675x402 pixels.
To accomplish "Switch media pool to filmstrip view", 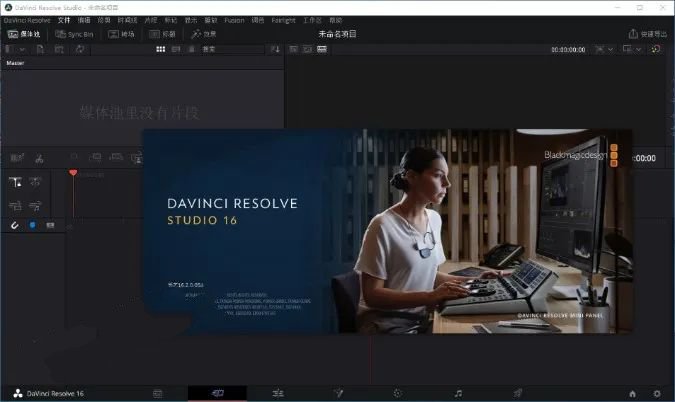I will click(176, 49).
